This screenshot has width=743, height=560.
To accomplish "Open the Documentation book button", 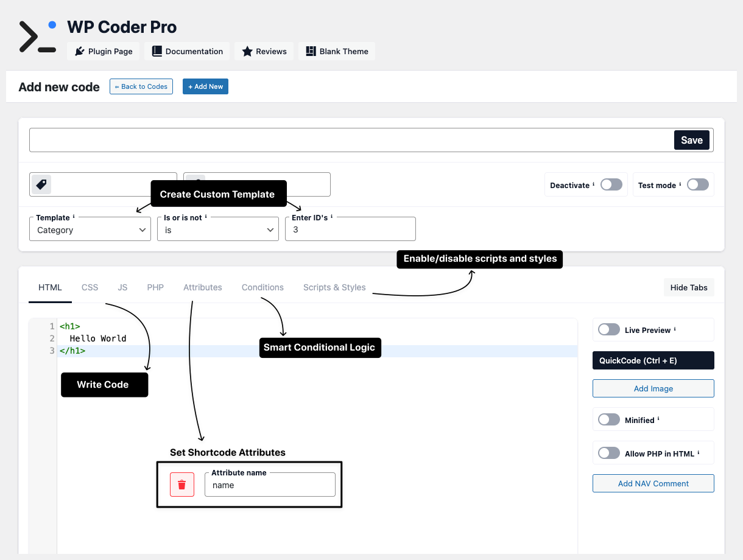I will [x=188, y=51].
